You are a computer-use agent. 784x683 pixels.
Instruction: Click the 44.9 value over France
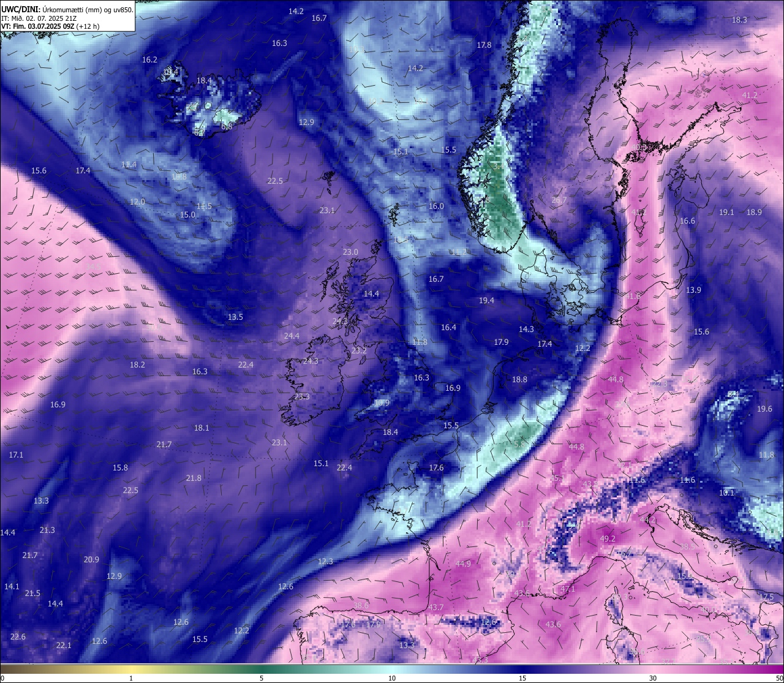[464, 564]
